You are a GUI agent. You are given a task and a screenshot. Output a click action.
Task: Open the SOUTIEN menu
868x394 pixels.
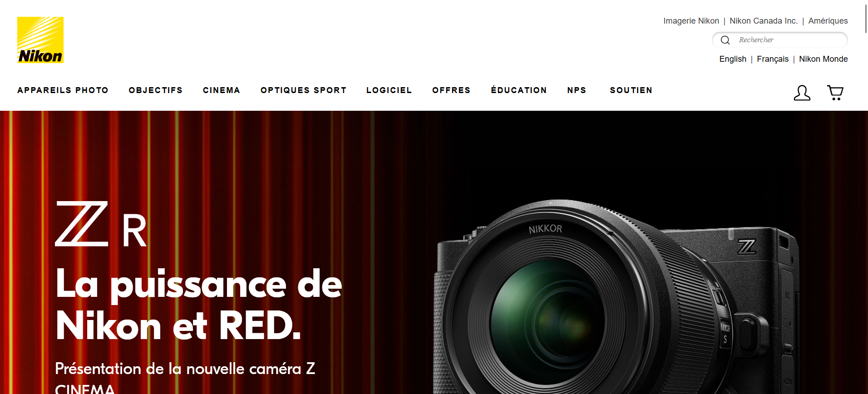pos(631,90)
